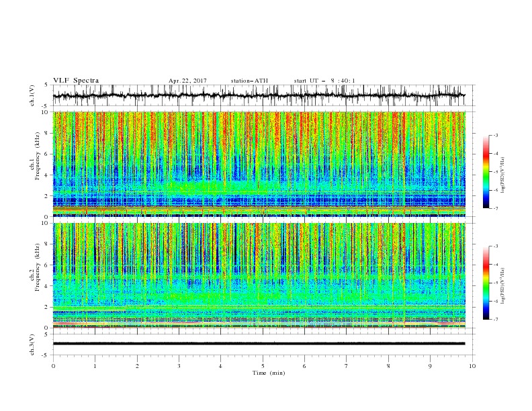Click the 'start UT = 8:40:1' text
Screen dimensions: 532x411
click(324, 81)
